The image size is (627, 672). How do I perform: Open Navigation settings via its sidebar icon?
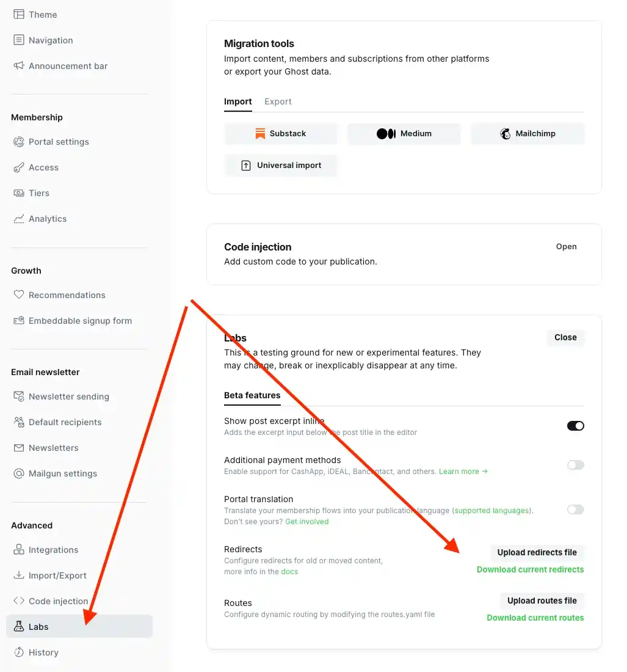tap(20, 40)
